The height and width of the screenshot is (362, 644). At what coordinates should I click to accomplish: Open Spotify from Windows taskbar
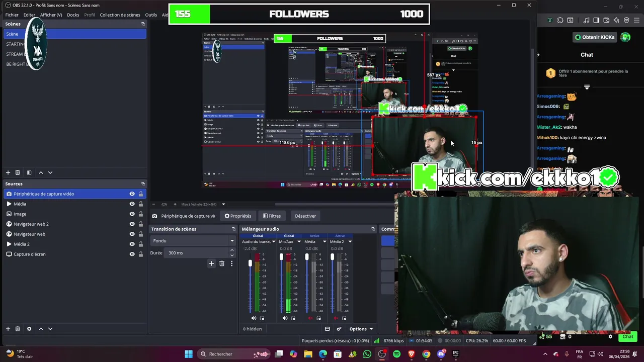pyautogui.click(x=396, y=354)
